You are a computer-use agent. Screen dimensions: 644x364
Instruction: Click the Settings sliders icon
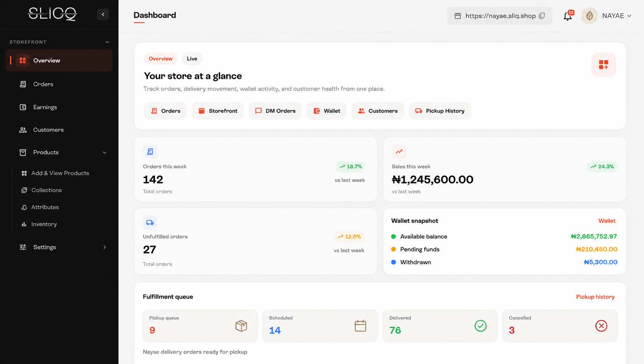pyautogui.click(x=23, y=247)
